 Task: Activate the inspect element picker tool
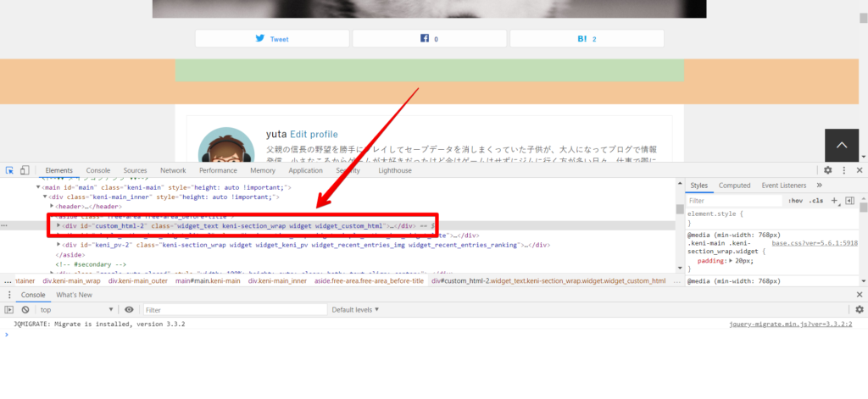click(x=8, y=170)
